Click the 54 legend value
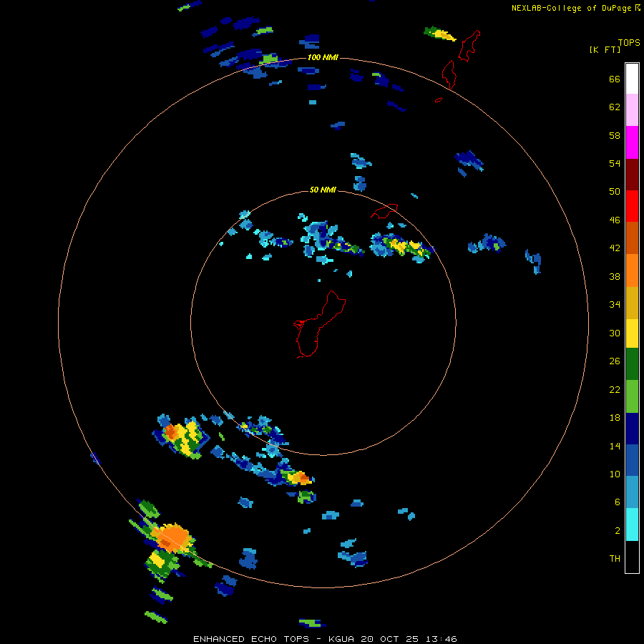This screenshot has height=644, width=644. tap(615, 163)
